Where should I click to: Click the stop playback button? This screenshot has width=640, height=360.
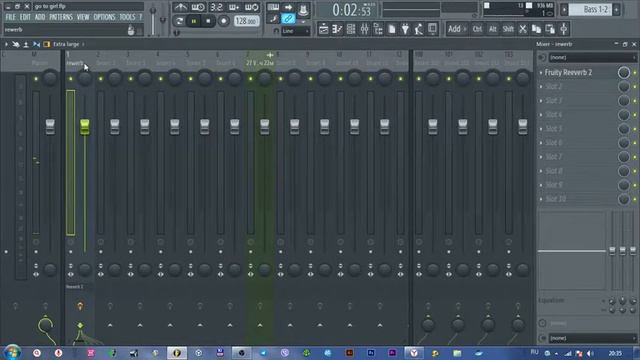[x=208, y=21]
